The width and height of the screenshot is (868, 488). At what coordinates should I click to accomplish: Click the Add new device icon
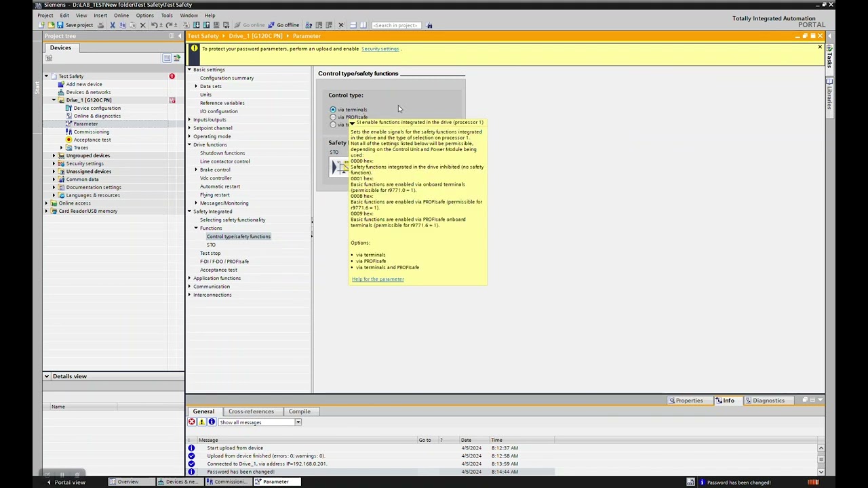(x=61, y=84)
